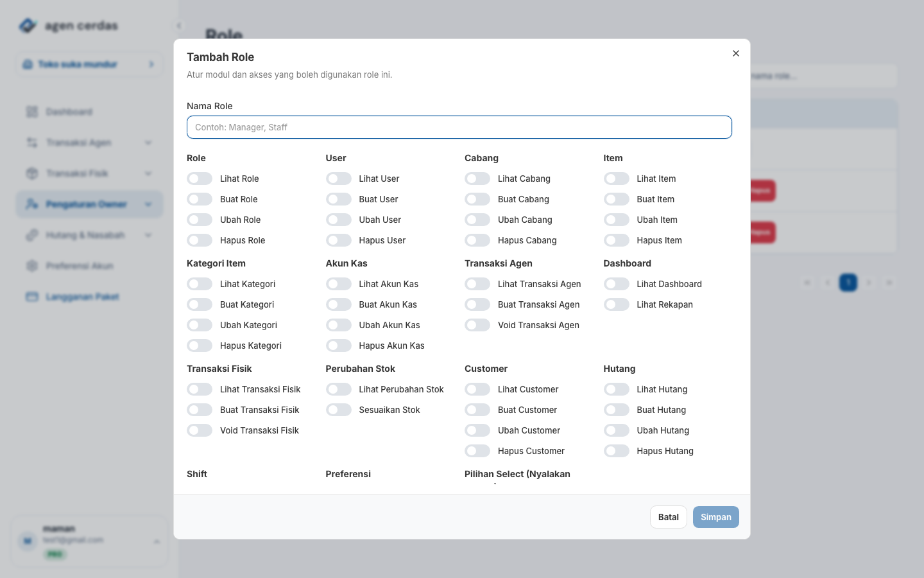The image size is (924, 578).
Task: Toggle Hapus Cabang permission
Action: click(477, 240)
